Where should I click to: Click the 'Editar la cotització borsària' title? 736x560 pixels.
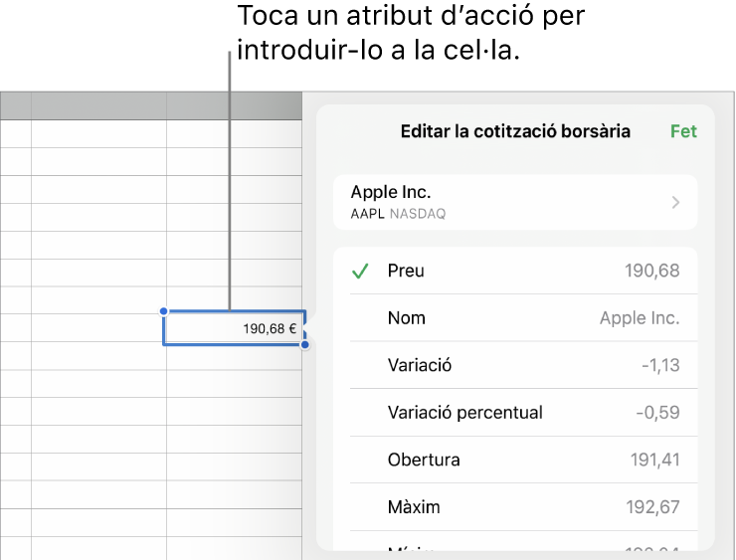tap(515, 131)
